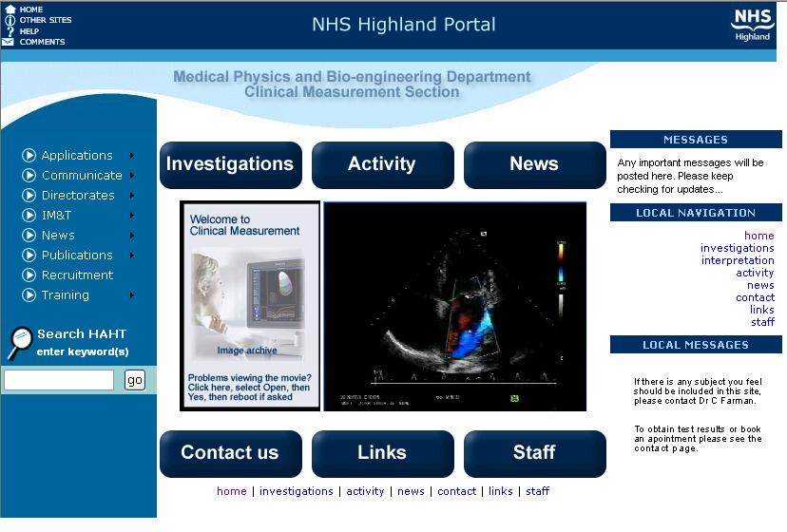Image resolution: width=787 pixels, height=532 pixels.
Task: Click the large Activity button
Action: click(x=383, y=165)
